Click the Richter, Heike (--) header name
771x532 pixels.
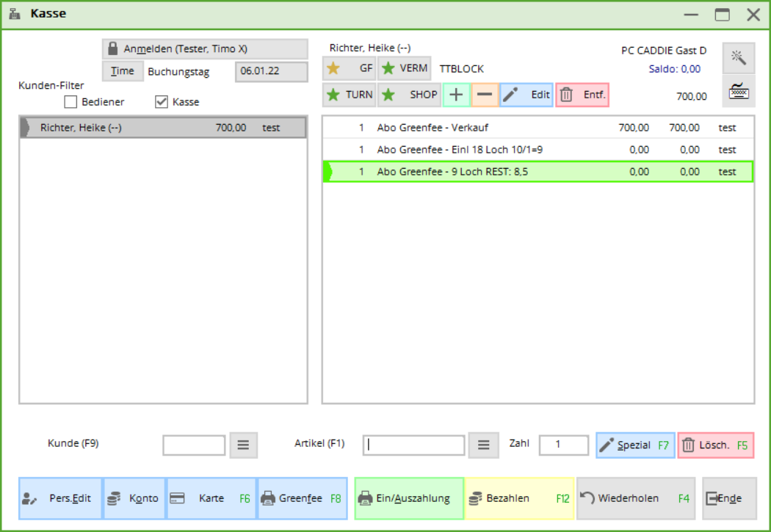coord(370,48)
